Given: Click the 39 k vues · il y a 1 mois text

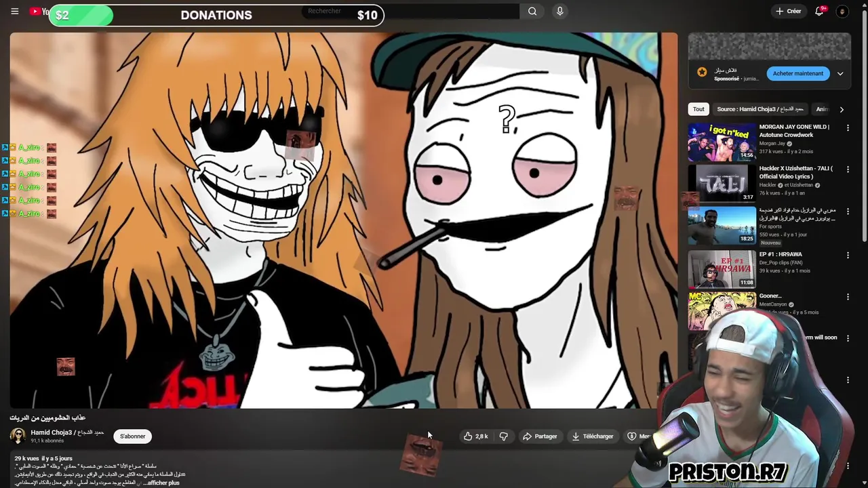Looking at the screenshot, I should point(785,270).
